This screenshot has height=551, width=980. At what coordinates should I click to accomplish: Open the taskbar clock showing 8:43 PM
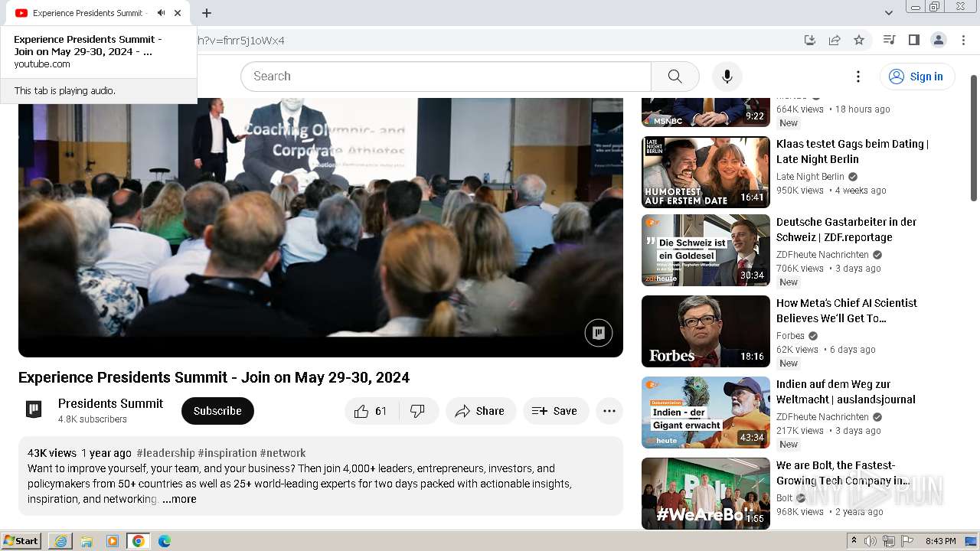pyautogui.click(x=941, y=541)
